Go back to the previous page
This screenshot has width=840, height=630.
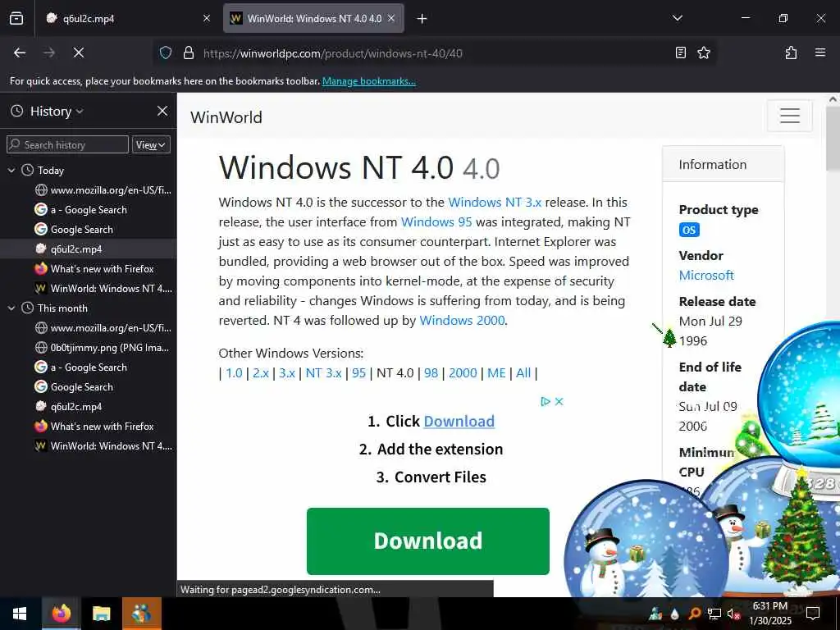click(x=20, y=52)
